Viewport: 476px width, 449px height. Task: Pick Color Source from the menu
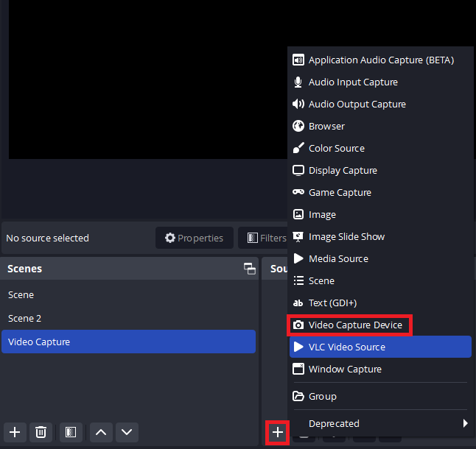tap(336, 148)
